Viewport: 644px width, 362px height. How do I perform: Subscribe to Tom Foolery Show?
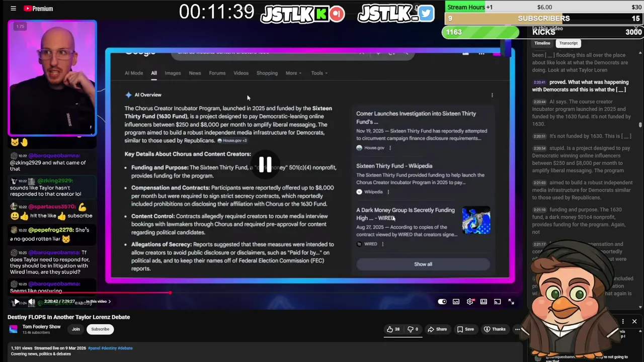point(100,329)
